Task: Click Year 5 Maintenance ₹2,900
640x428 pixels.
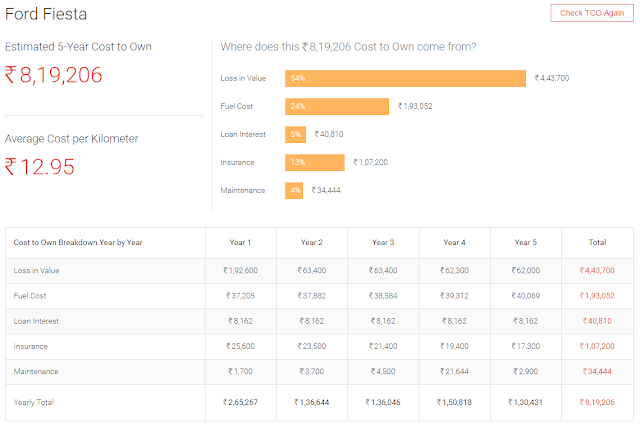Action: [526, 372]
